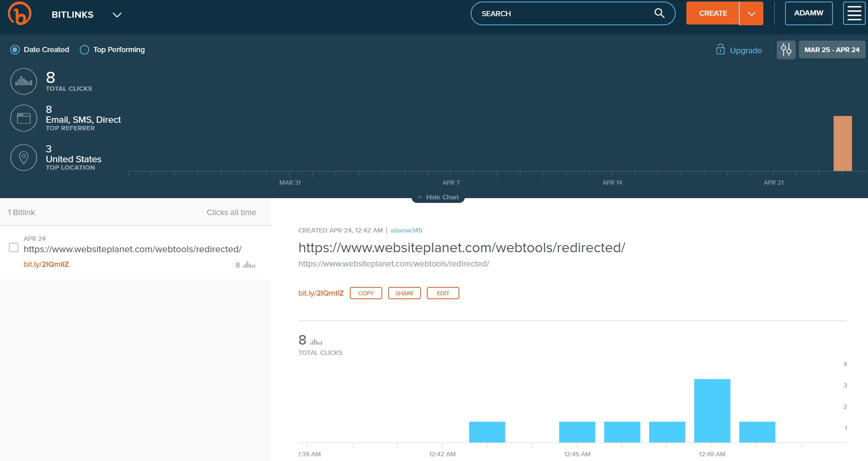Click the Upgrade link
The image size is (868, 461).
[746, 51]
